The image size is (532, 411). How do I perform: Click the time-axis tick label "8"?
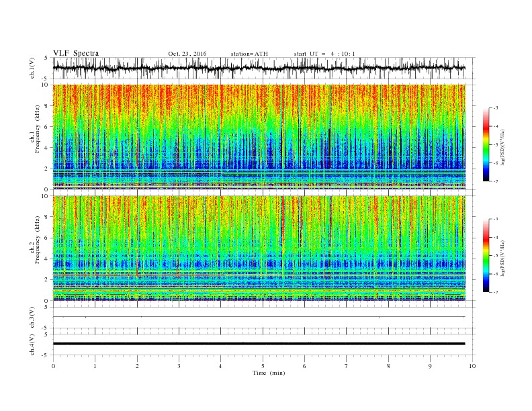click(x=388, y=366)
